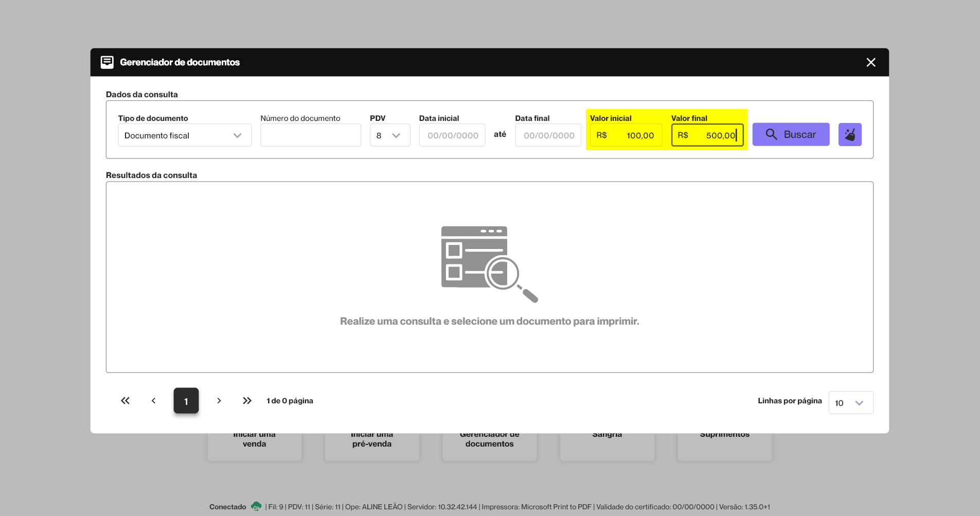The height and width of the screenshot is (516, 980).
Task: Click the clear filters broom icon
Action: pos(849,134)
